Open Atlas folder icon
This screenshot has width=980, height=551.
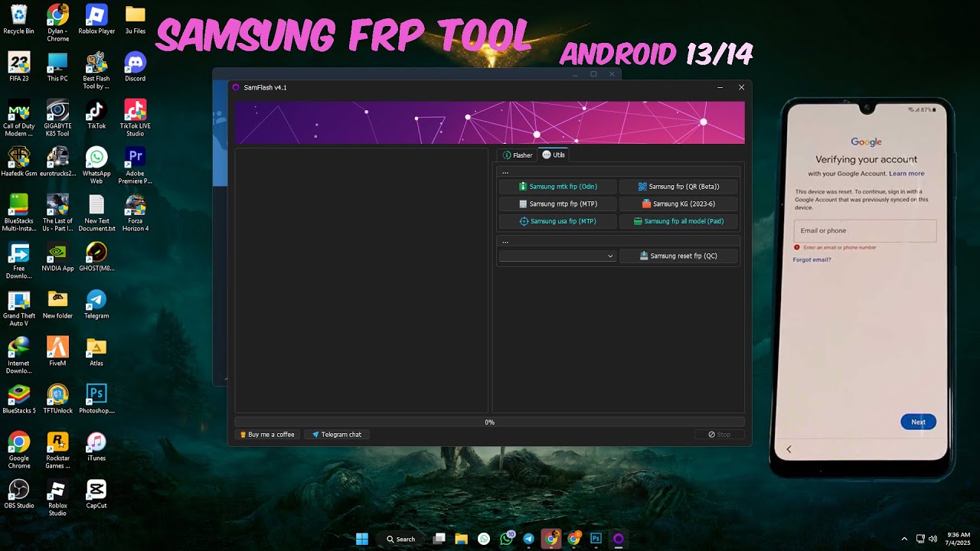pyautogui.click(x=96, y=352)
